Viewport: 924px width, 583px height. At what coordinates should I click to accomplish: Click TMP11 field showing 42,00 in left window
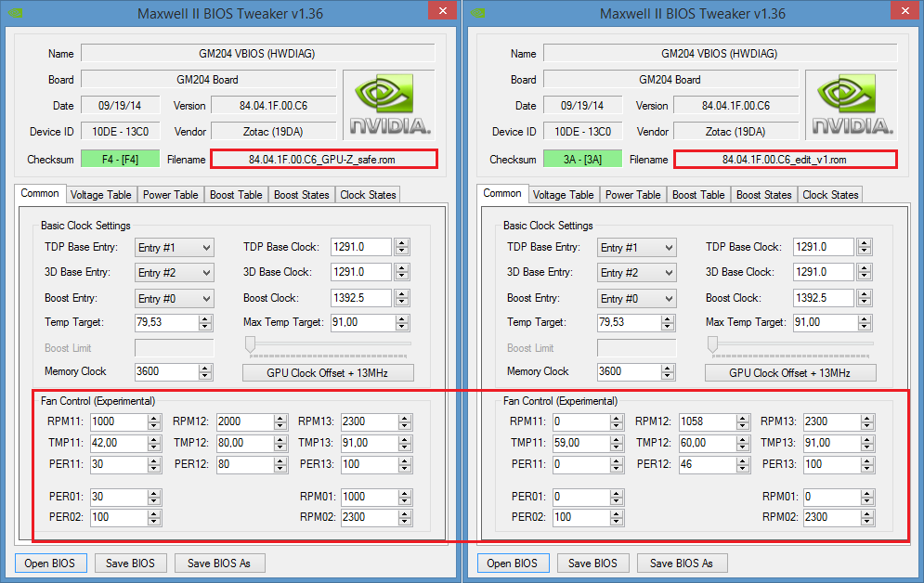[119, 443]
